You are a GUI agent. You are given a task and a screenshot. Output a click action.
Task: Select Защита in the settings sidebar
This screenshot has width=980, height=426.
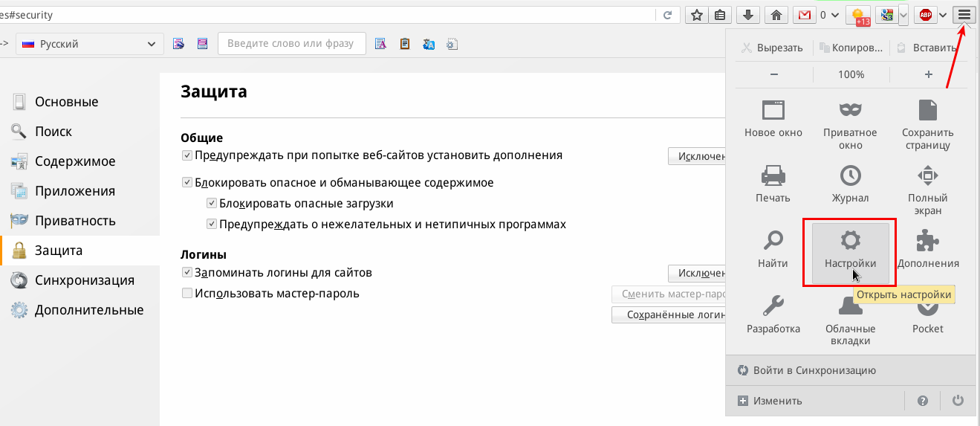point(79,251)
